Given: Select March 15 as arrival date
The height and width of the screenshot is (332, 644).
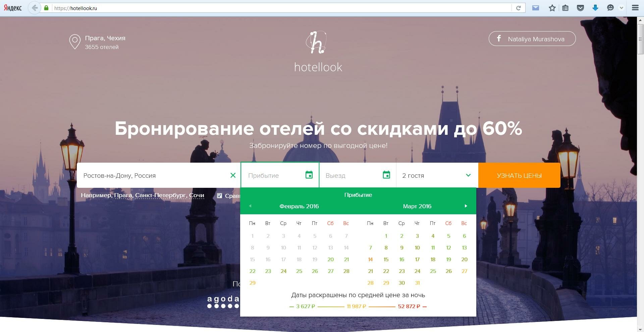Looking at the screenshot, I should click(386, 260).
